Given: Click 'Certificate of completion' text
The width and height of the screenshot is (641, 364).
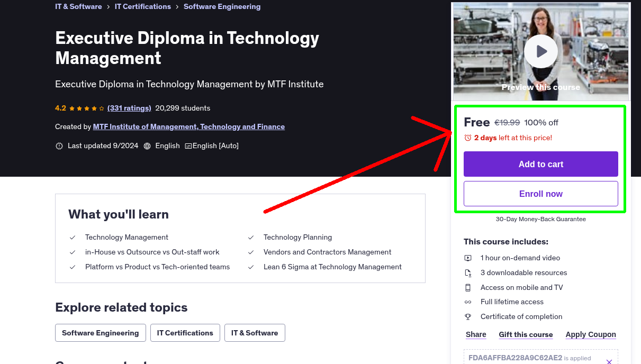Looking at the screenshot, I should tap(521, 317).
